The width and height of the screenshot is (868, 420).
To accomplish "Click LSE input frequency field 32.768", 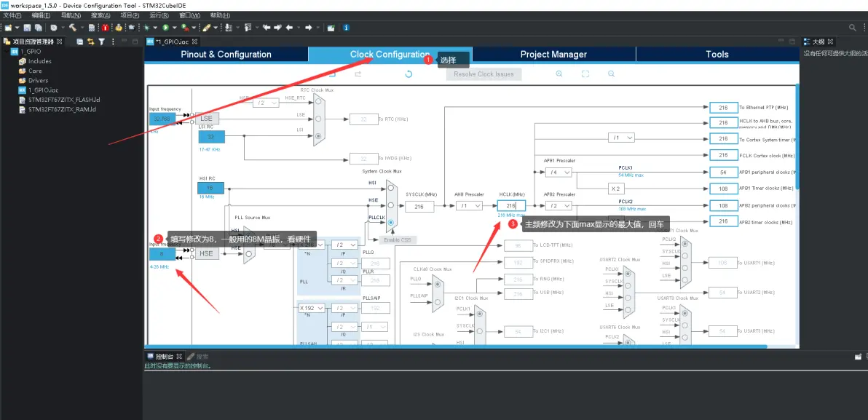I will [162, 119].
